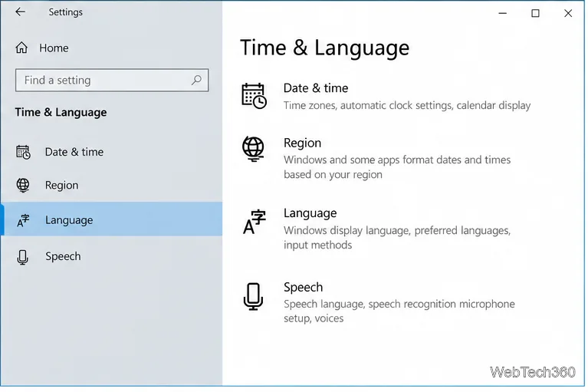Click 'Time zones, automatic clock settings' description
The width and height of the screenshot is (588, 392).
[x=407, y=105]
